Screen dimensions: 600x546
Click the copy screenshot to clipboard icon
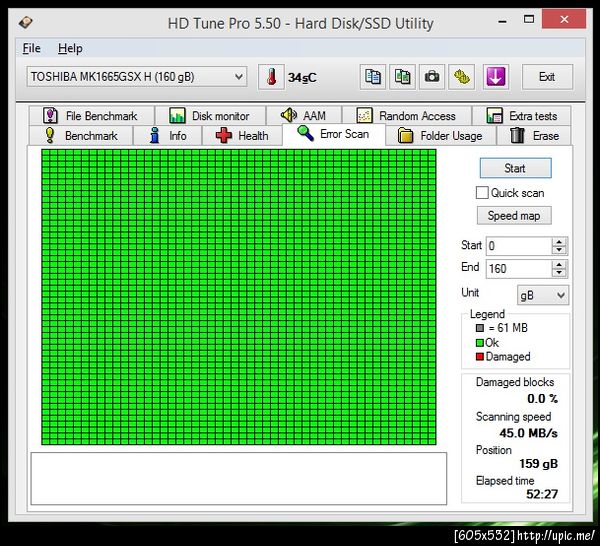tap(403, 77)
